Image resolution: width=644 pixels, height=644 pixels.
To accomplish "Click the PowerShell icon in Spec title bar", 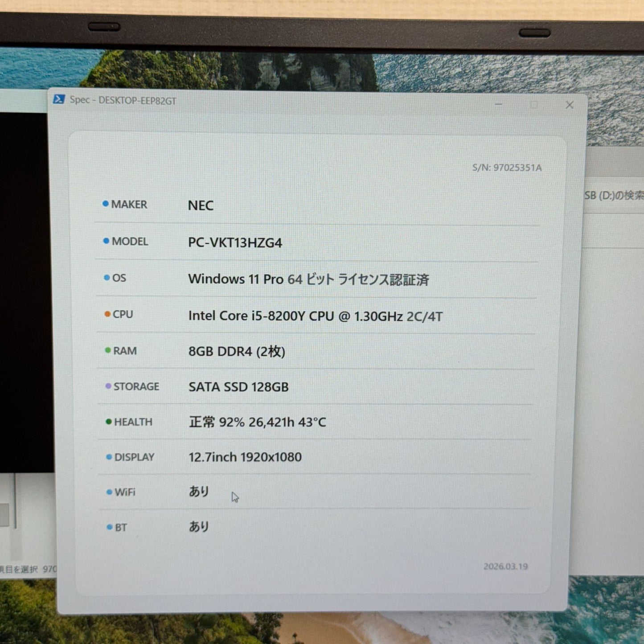I will (59, 99).
